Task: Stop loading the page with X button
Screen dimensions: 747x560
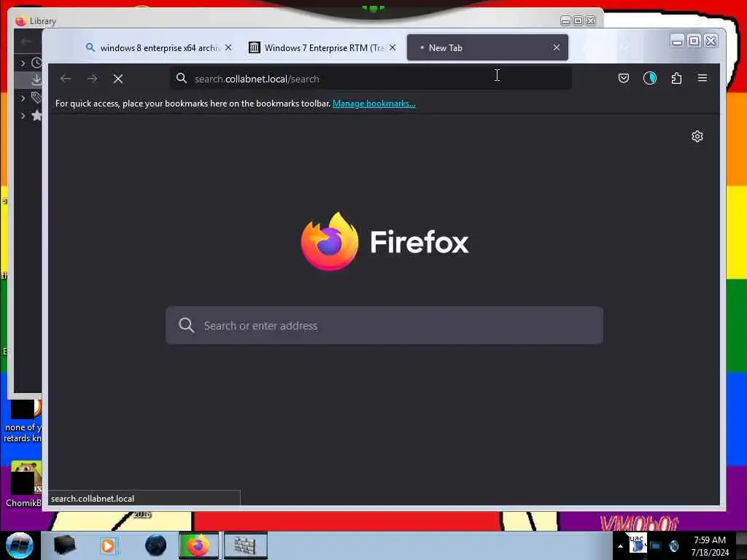Action: [x=118, y=79]
